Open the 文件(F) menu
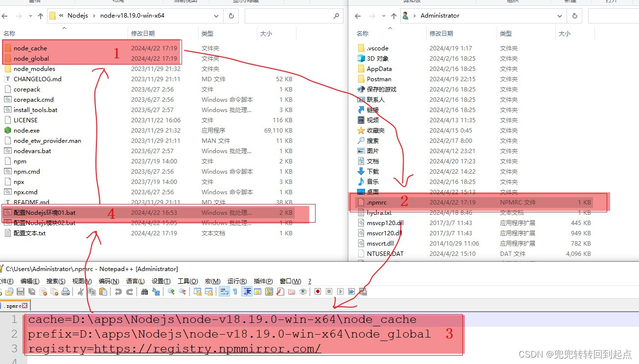This screenshot has height=364, width=639. click(6, 281)
